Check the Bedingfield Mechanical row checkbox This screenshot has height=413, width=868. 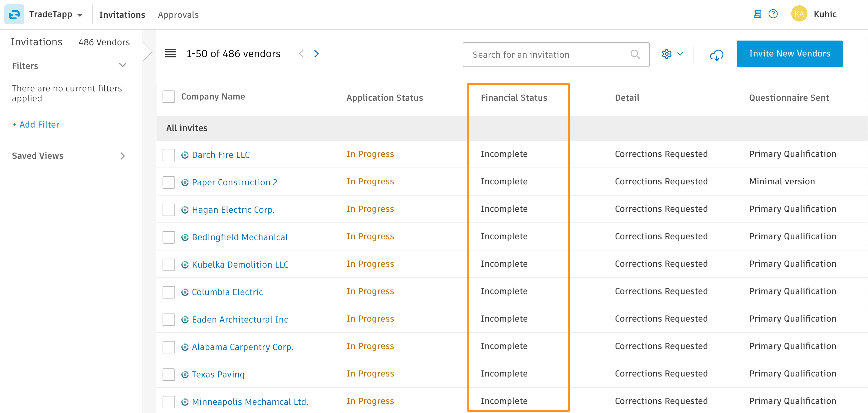[x=168, y=237]
